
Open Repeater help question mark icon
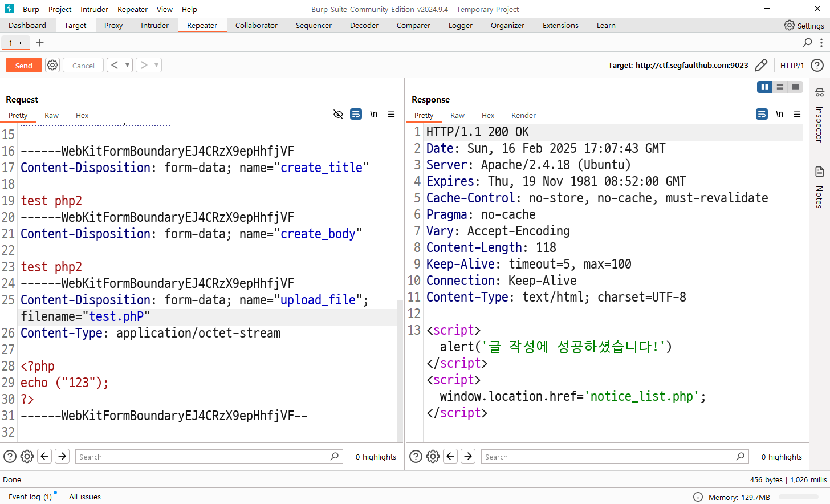(817, 65)
